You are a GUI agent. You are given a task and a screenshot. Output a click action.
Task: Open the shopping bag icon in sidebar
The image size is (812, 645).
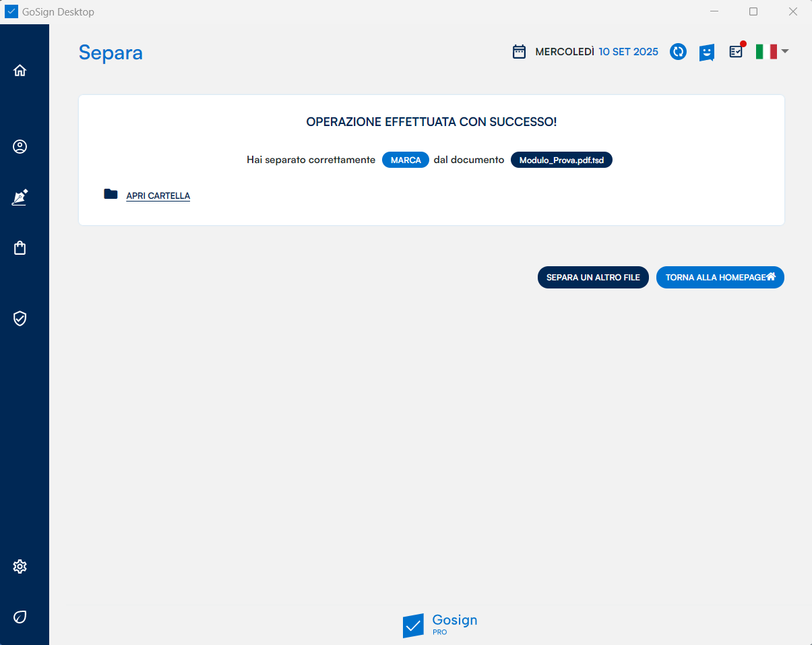(20, 248)
